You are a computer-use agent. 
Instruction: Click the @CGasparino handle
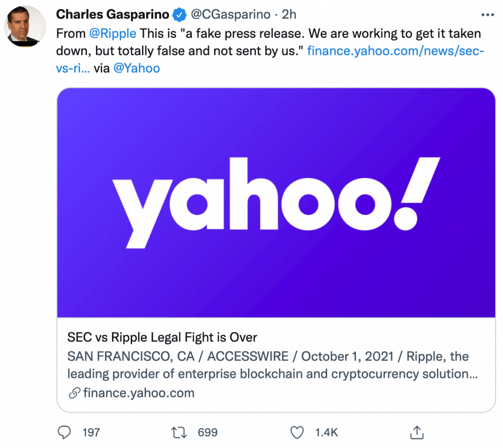pos(230,15)
